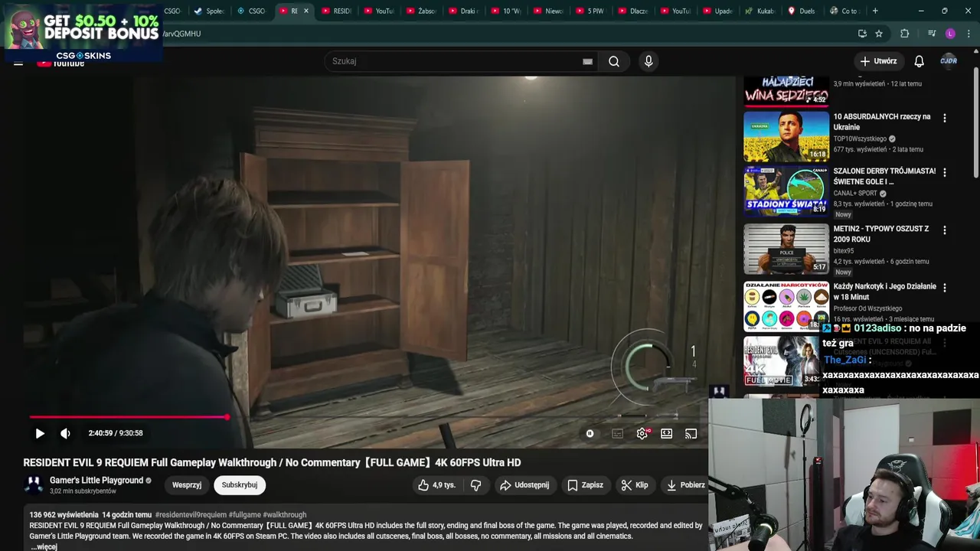The image size is (980, 551).
Task: Click the Wesprzyj support button
Action: tap(187, 484)
